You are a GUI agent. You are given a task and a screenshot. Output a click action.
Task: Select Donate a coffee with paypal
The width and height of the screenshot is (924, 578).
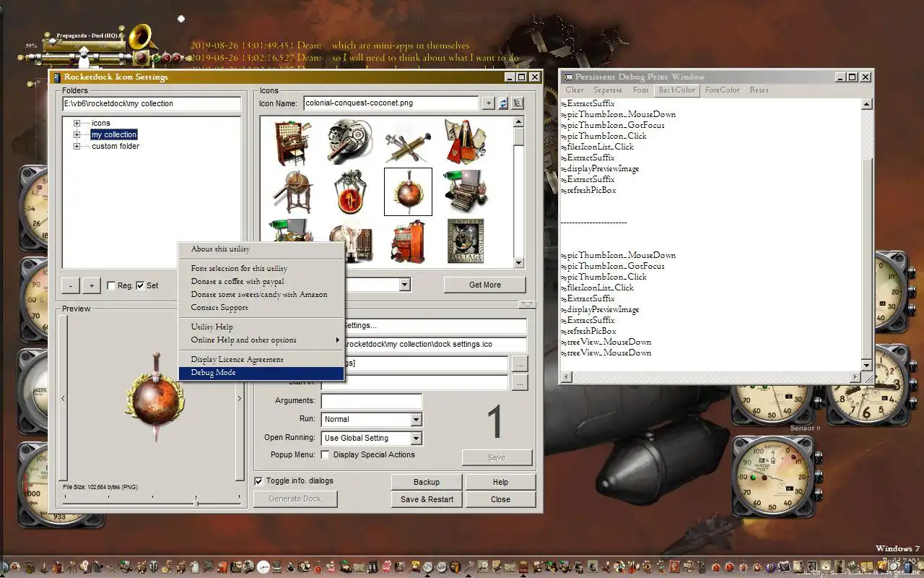[261, 282]
